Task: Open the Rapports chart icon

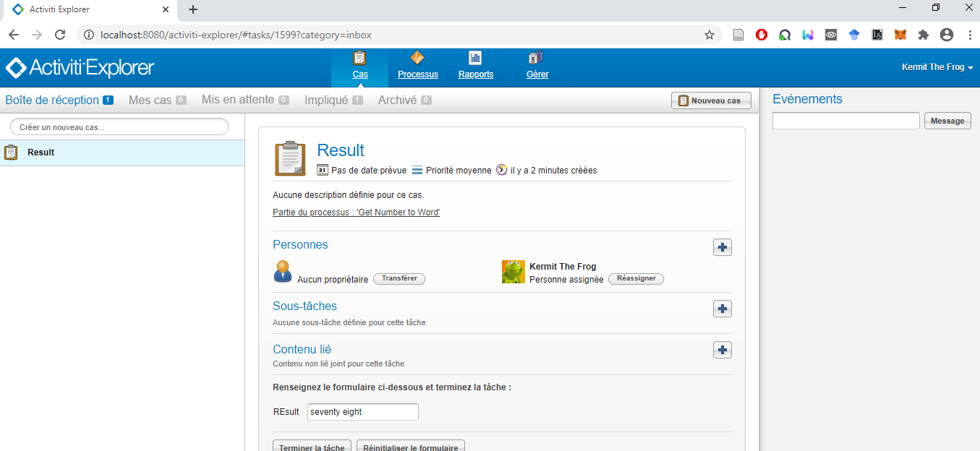Action: tap(475, 59)
